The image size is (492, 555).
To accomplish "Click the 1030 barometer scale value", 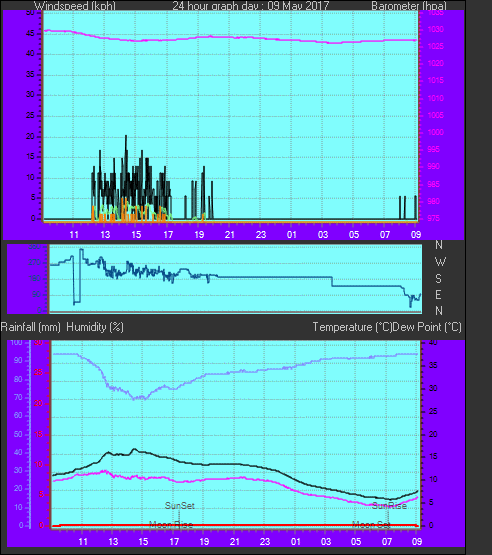I will coord(435,29).
